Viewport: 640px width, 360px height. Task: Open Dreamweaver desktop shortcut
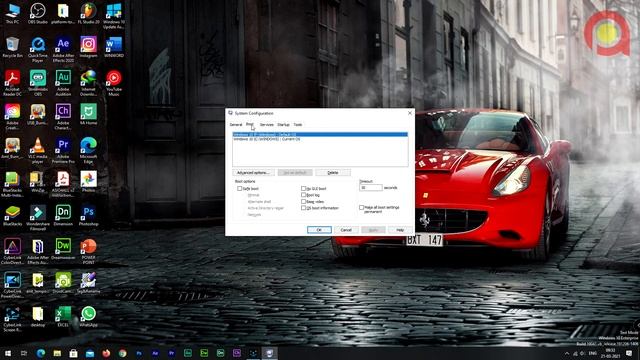[x=63, y=249]
